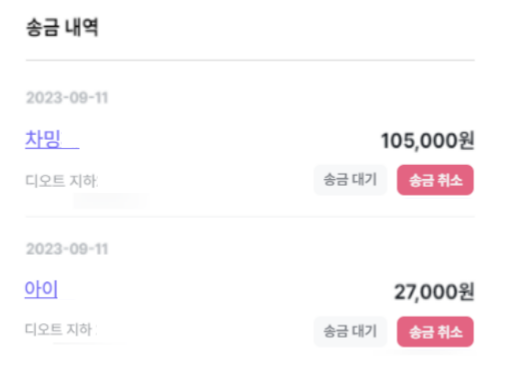Click the 원 character after 105,000
The width and height of the screenshot is (524, 375).
point(467,140)
